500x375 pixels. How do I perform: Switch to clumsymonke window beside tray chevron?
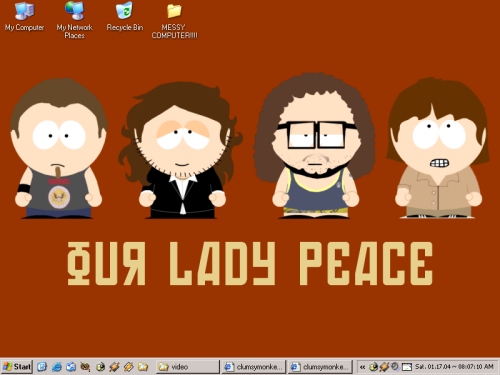pos(320,367)
